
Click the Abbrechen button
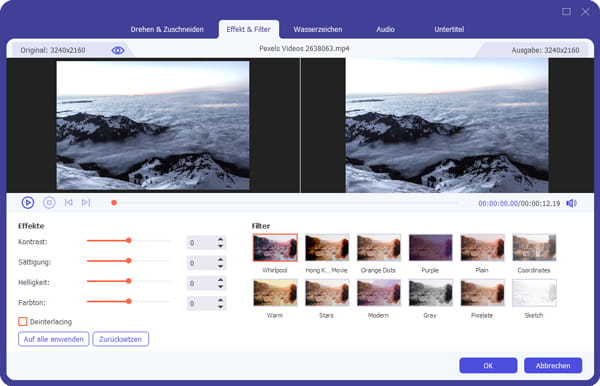pos(553,365)
